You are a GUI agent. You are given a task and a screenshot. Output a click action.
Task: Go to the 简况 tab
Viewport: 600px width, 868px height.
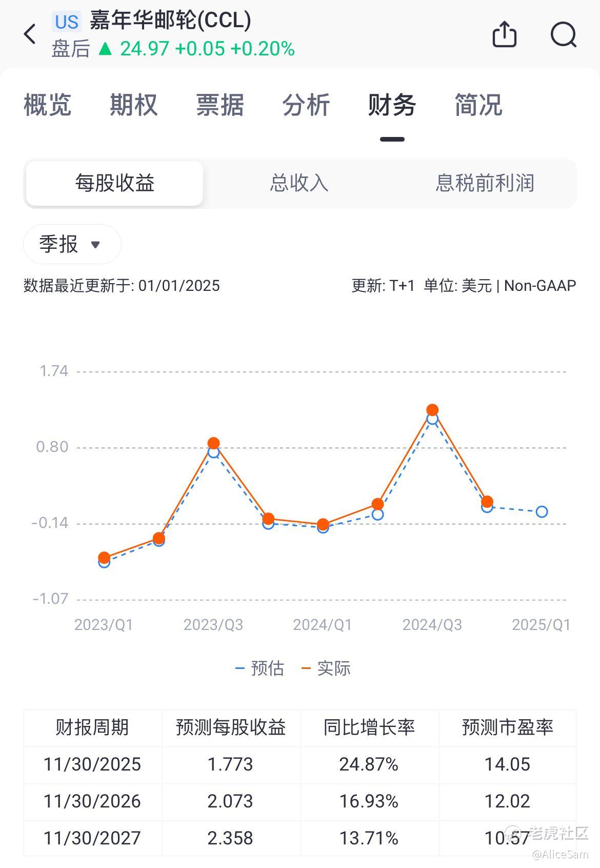pos(478,105)
